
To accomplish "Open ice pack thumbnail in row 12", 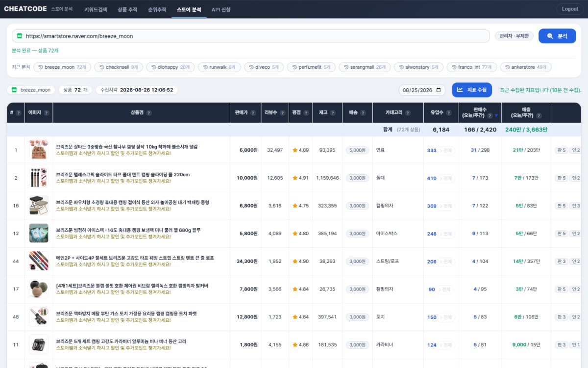I will [39, 234].
